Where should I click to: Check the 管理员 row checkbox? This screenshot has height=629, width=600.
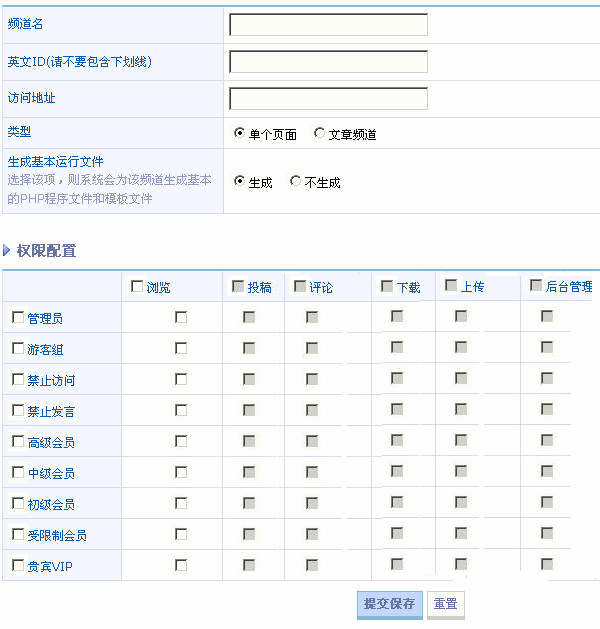click(18, 318)
